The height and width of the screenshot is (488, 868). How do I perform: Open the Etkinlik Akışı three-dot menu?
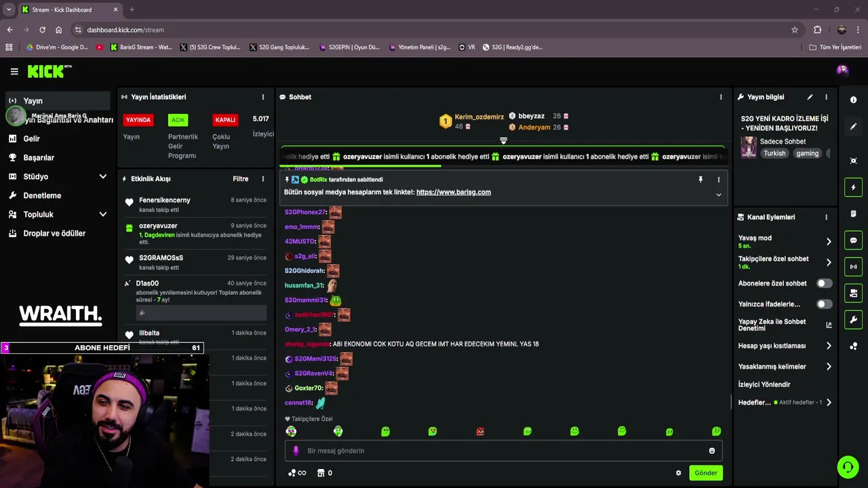263,179
